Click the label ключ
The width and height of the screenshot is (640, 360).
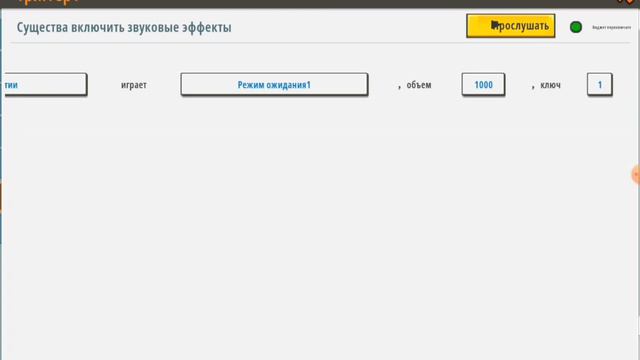[550, 85]
